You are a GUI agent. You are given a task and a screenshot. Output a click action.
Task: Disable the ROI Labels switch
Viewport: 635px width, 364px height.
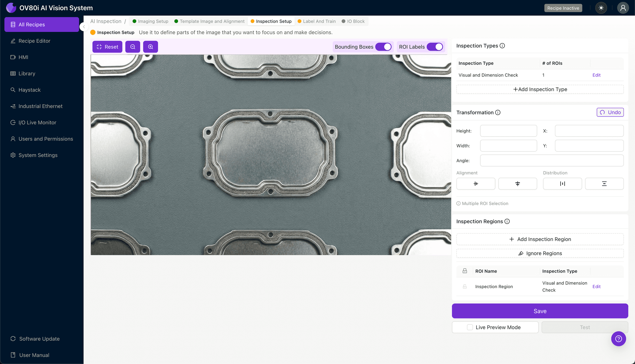point(435,47)
